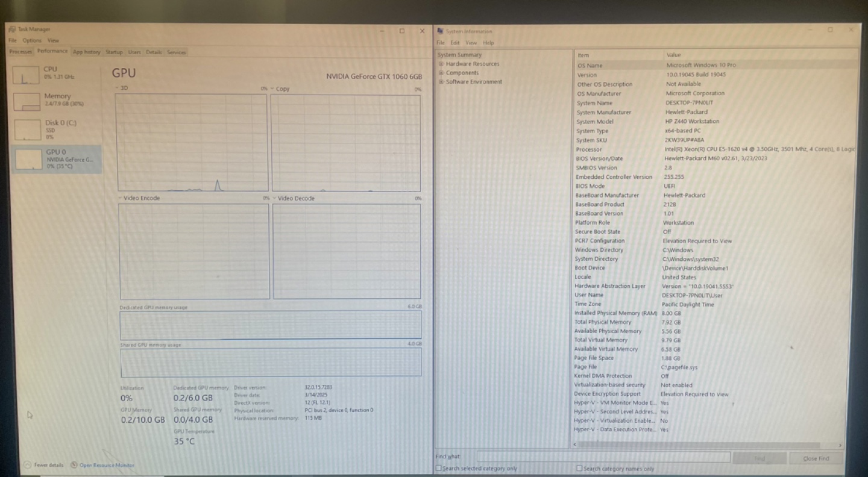Expand the Hardware Resources tree node
This screenshot has width=868, height=477.
tap(441, 64)
